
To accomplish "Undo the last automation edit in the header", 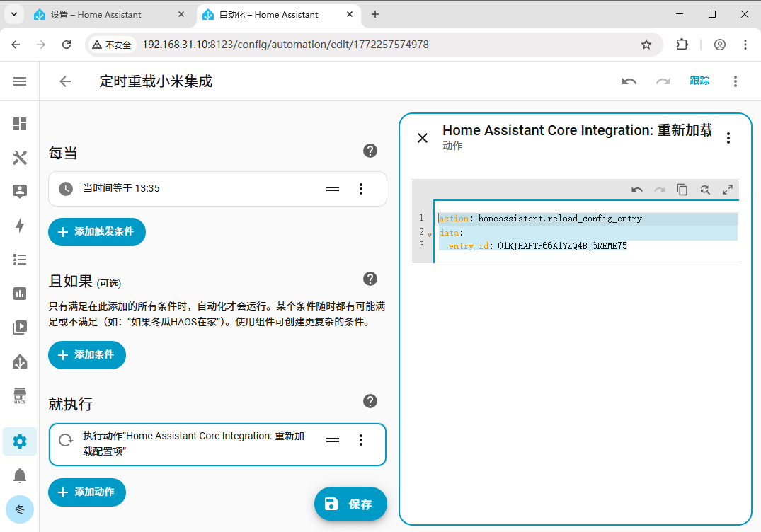I will click(629, 81).
